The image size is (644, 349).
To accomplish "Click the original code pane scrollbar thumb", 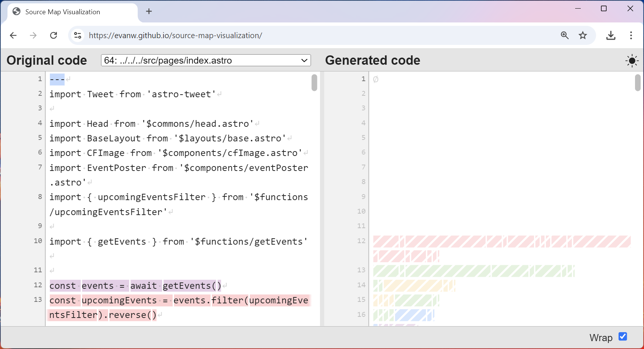I will [314, 83].
